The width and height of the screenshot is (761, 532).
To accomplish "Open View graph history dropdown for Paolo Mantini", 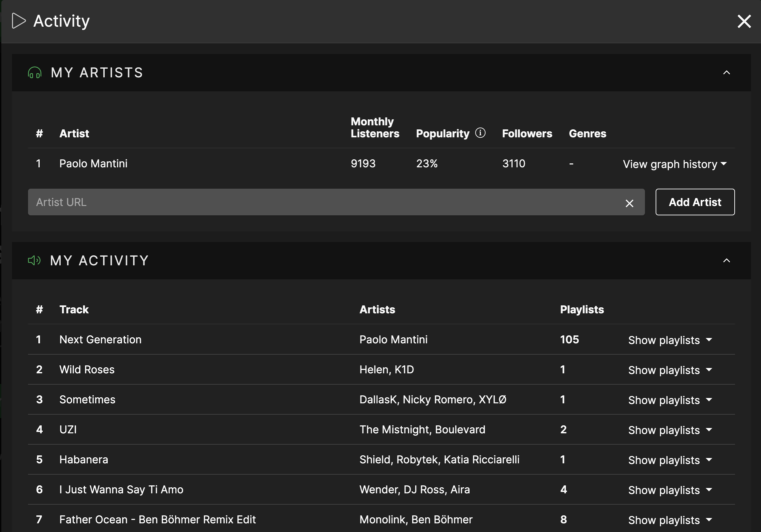I will (x=675, y=164).
